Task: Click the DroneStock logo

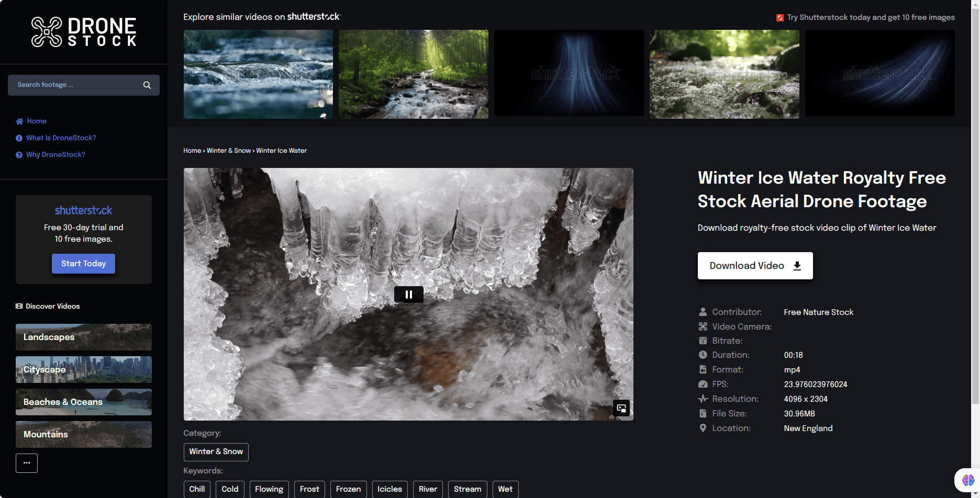Action: pyautogui.click(x=84, y=32)
